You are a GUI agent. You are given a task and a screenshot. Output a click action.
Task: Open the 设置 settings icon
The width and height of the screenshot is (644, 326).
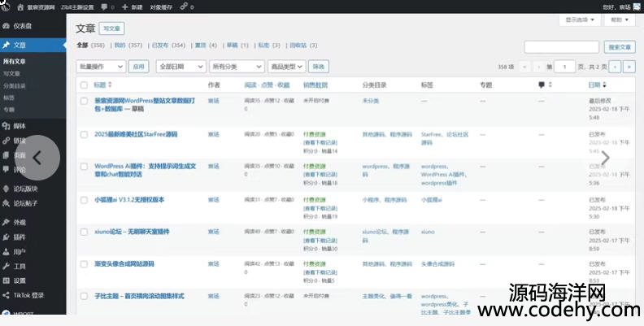6,280
